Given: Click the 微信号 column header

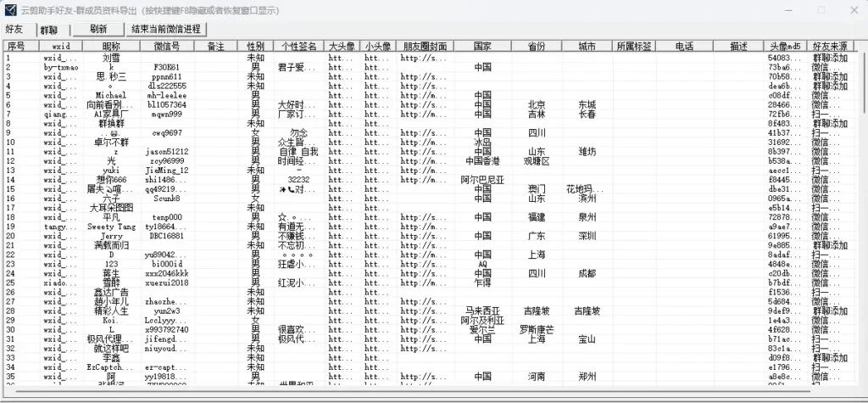Looking at the screenshot, I should coord(167,46).
